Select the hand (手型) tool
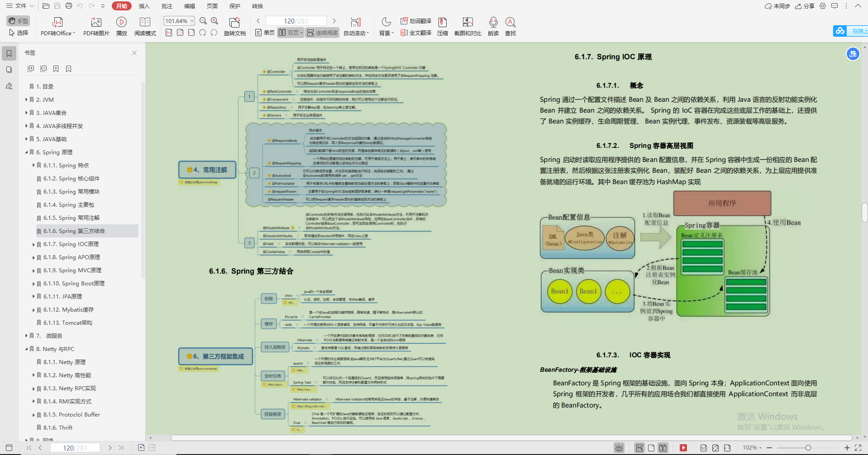 point(18,21)
